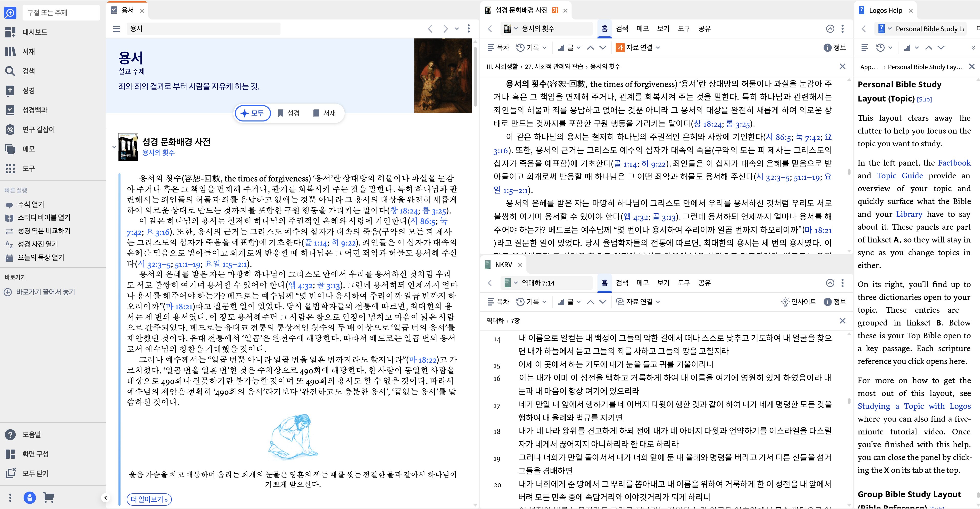
Task: Select the 성경 filter pill
Action: [x=289, y=113]
